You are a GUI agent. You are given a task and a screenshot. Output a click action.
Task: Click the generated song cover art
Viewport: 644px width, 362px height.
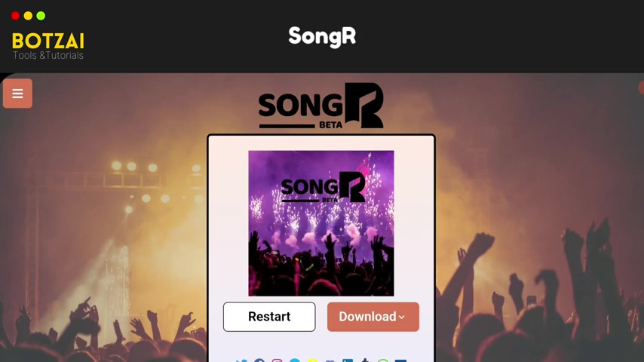320,223
